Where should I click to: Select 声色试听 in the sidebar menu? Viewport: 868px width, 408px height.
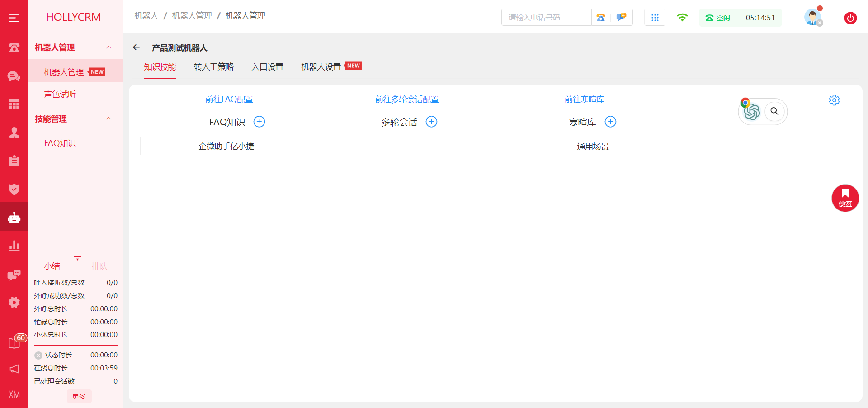(x=60, y=95)
